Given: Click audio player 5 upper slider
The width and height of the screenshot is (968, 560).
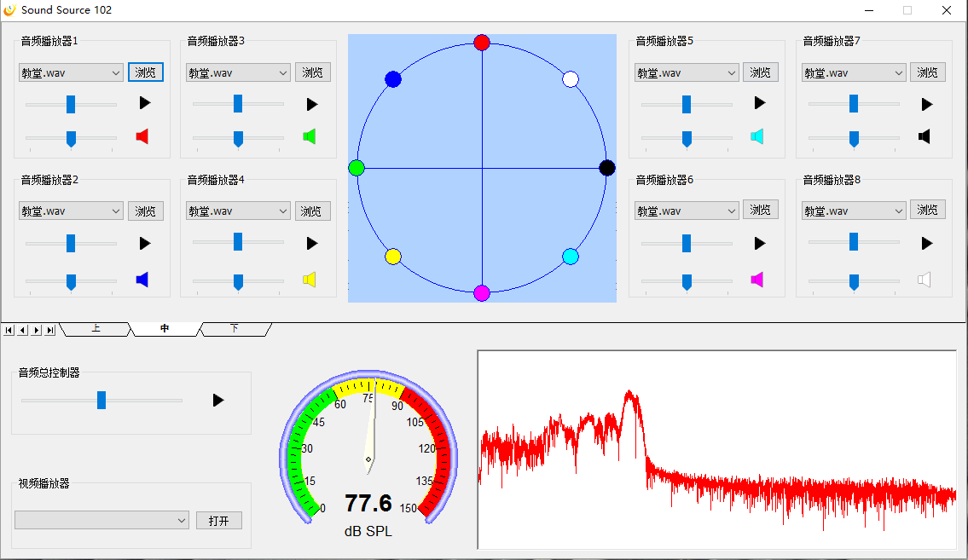Looking at the screenshot, I should point(687,104).
